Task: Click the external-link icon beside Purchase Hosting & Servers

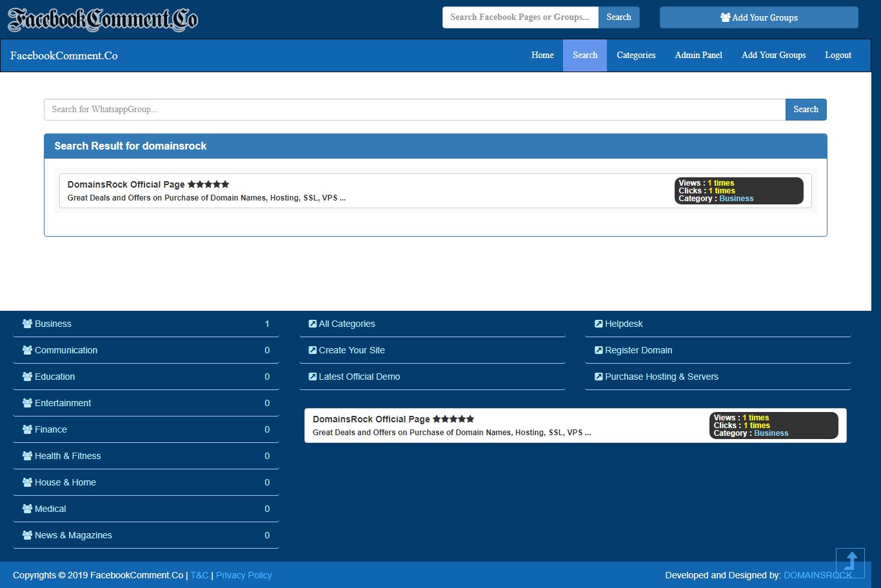Action: pos(599,377)
